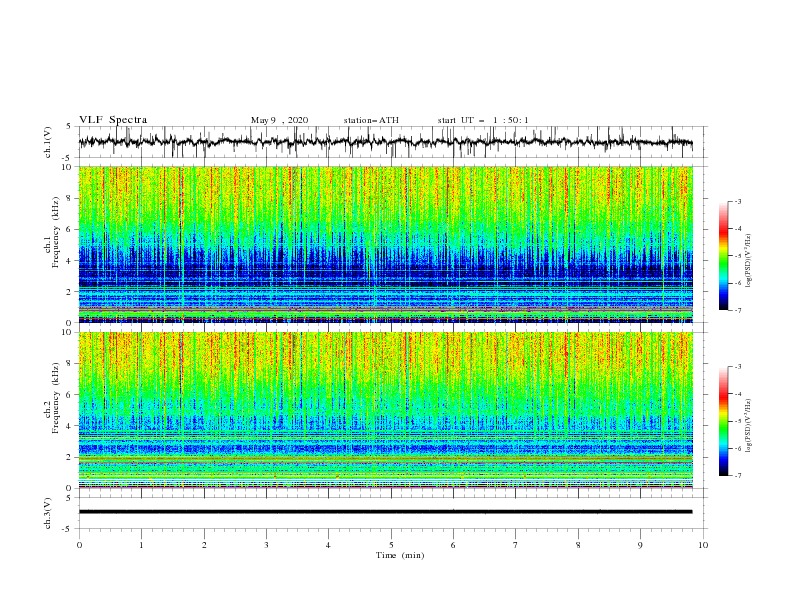Click the "VLF Spectra" title text
The width and height of the screenshot is (792, 612).
pyautogui.click(x=113, y=120)
